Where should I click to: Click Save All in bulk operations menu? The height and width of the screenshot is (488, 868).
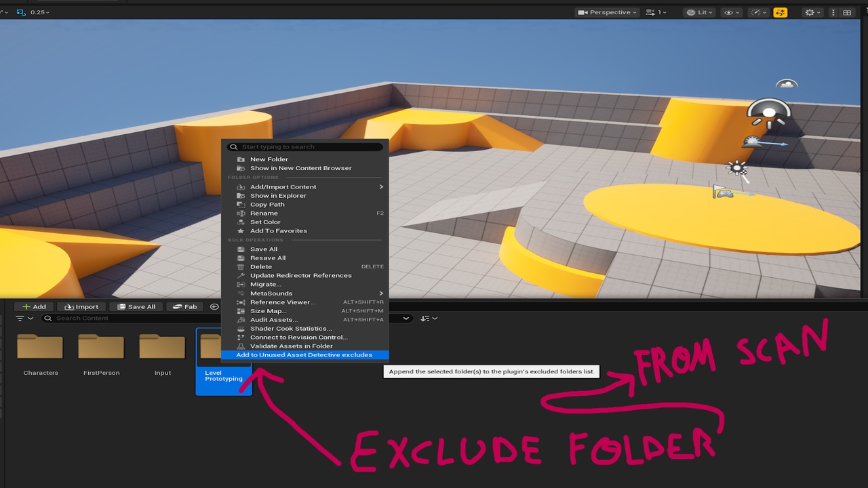pos(305,249)
